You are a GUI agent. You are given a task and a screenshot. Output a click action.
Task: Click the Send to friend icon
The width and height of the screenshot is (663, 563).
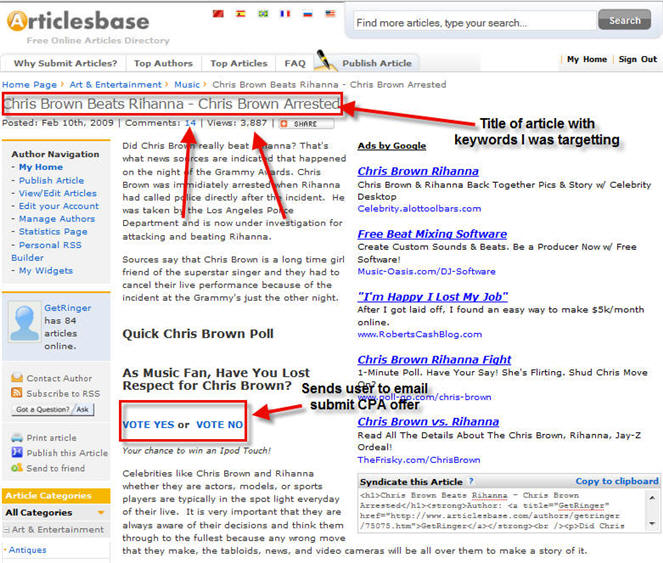(x=17, y=468)
